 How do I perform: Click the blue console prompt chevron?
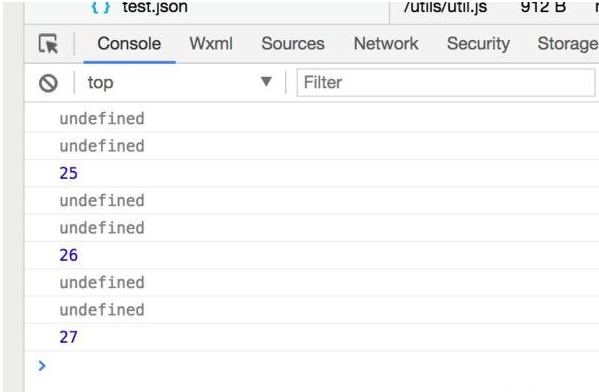(x=42, y=366)
